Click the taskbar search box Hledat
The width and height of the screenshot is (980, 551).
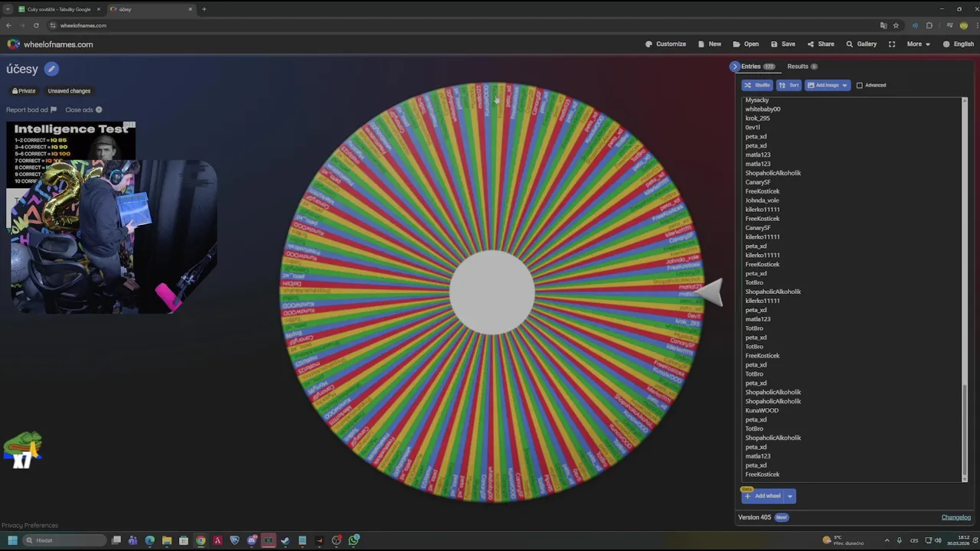pos(64,540)
